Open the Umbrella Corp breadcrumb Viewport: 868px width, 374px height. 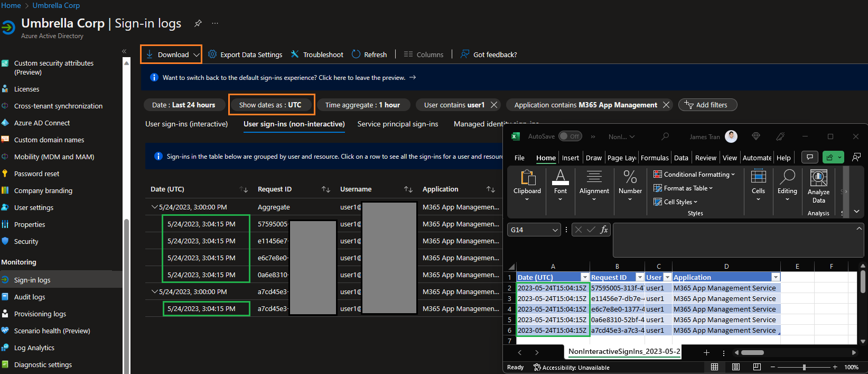coord(56,5)
